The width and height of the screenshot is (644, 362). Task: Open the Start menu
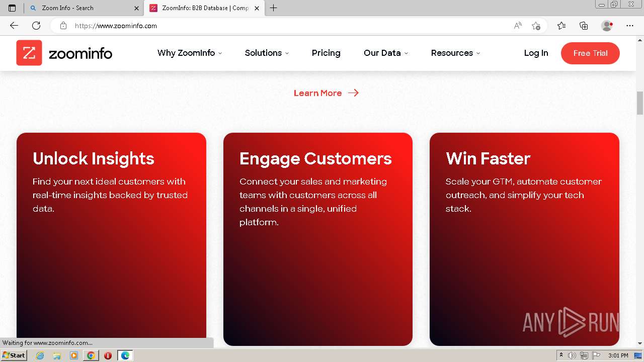pos(14,355)
